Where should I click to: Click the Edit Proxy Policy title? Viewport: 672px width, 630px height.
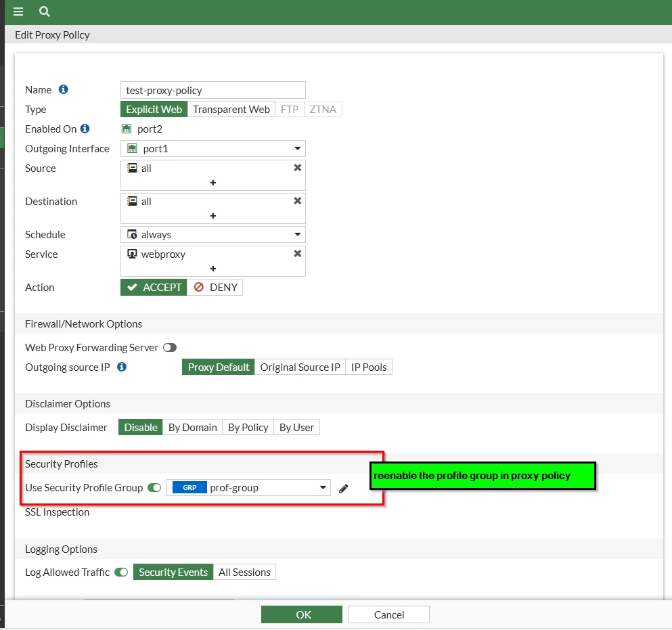(52, 35)
